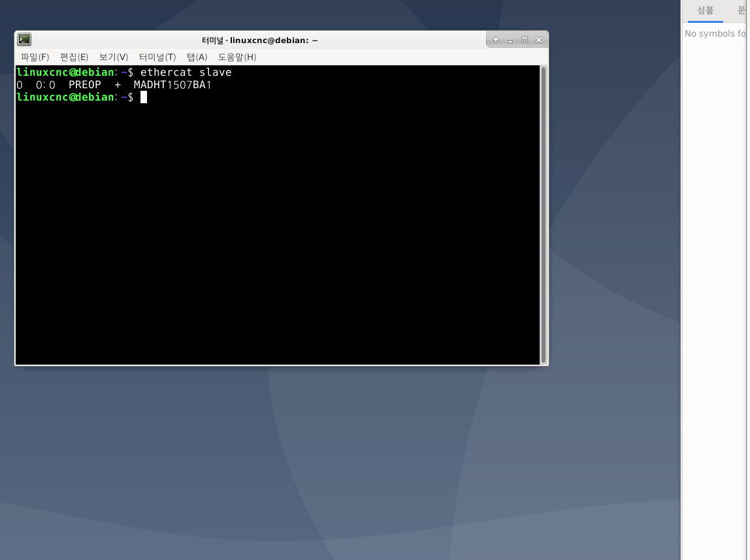Click the terminal window title text
The width and height of the screenshot is (750, 560).
pos(260,40)
